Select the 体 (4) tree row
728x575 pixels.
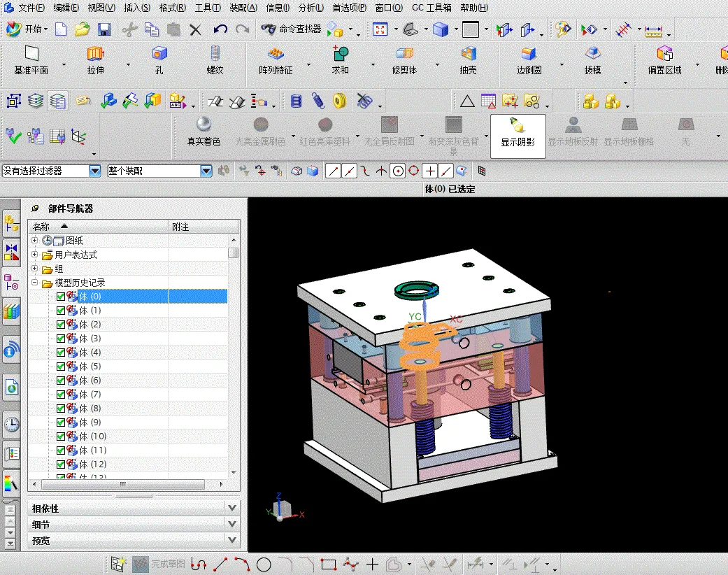[x=128, y=353]
